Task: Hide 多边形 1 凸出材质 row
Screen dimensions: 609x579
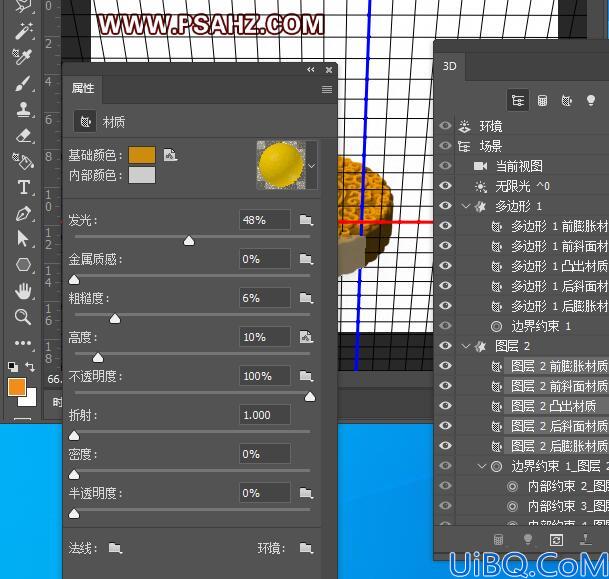Action: pos(445,266)
